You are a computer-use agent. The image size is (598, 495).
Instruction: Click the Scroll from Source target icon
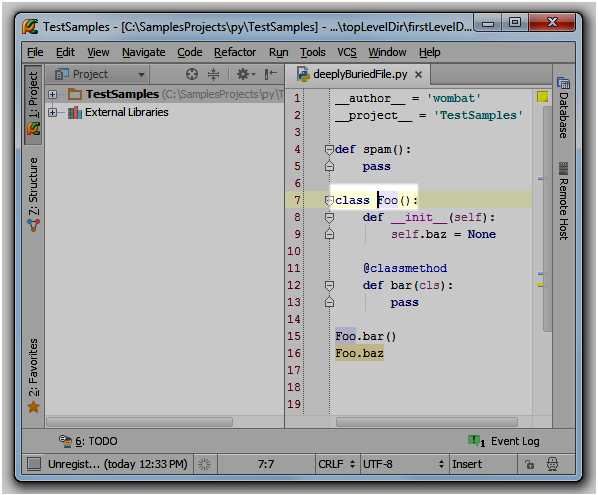192,74
